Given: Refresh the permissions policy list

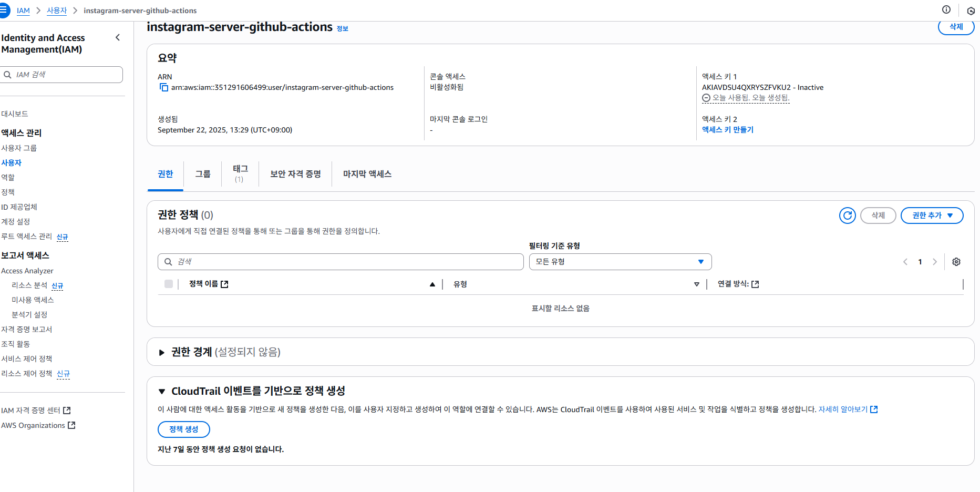Looking at the screenshot, I should [848, 216].
